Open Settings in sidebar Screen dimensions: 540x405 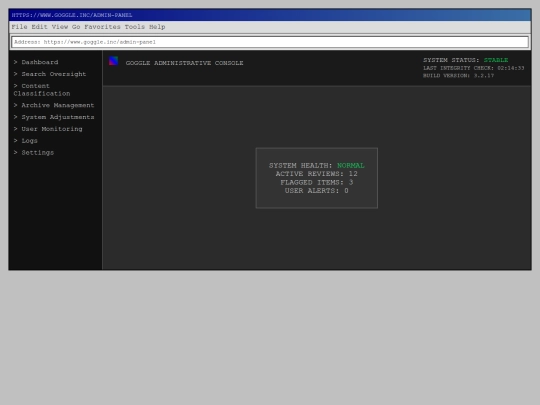click(34, 153)
